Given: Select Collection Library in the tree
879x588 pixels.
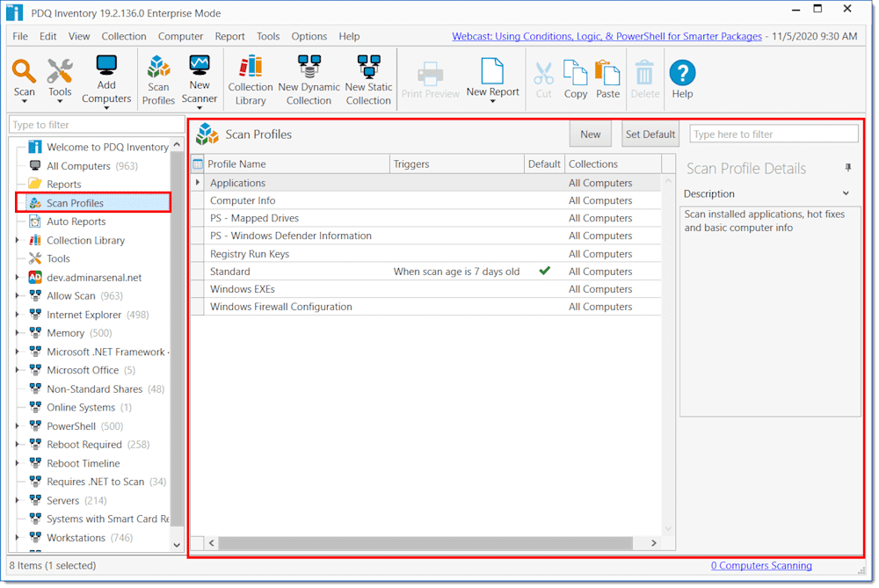Looking at the screenshot, I should (x=86, y=240).
